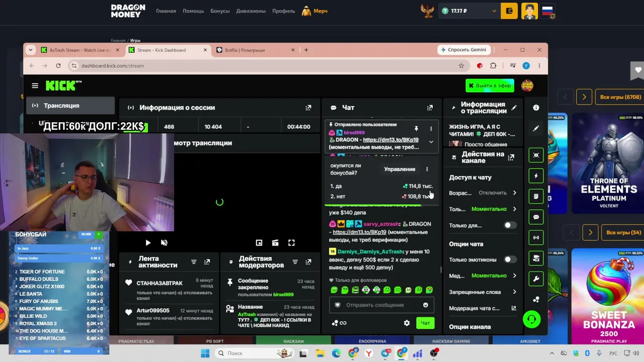This screenshot has height=362, width=644.
Task: Open pinned dm13.to/BKp19 link
Action: point(390,140)
